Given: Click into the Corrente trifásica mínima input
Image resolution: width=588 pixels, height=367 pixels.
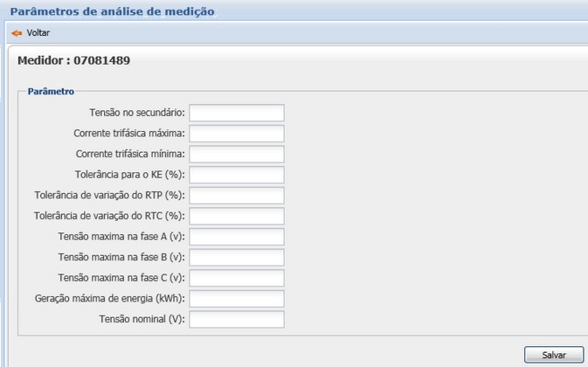Looking at the screenshot, I should pos(237,154).
